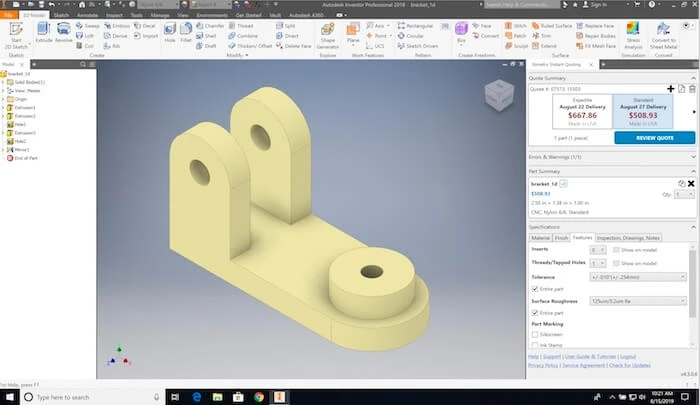This screenshot has height=405, width=700.
Task: Open the Modify panel dropdown
Action: coord(237,55)
